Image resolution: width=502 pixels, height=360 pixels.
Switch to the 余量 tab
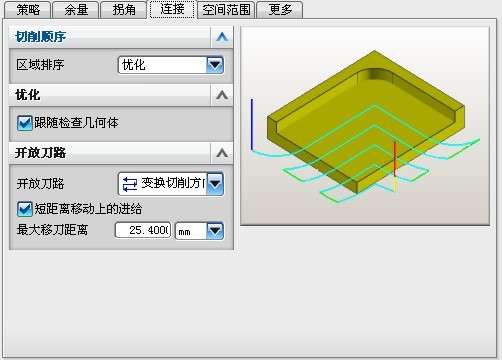pyautogui.click(x=76, y=9)
